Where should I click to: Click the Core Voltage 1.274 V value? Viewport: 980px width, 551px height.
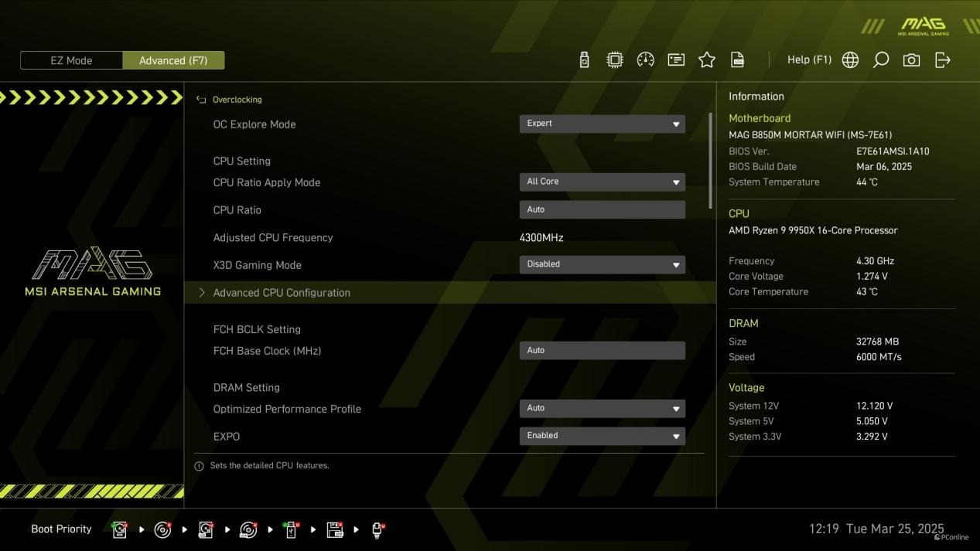[x=872, y=277]
